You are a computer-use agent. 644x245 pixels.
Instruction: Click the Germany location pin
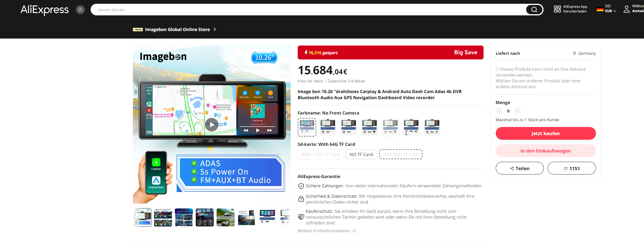tap(575, 53)
